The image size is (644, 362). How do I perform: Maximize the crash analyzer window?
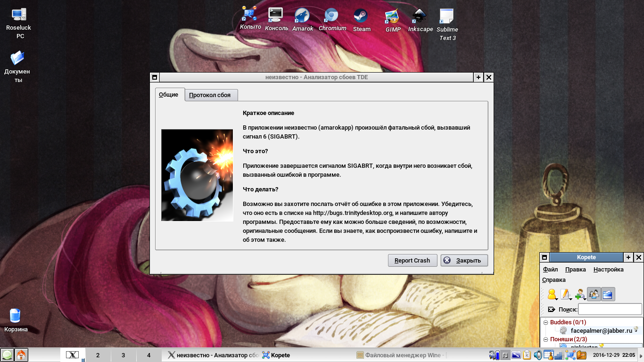coord(478,77)
